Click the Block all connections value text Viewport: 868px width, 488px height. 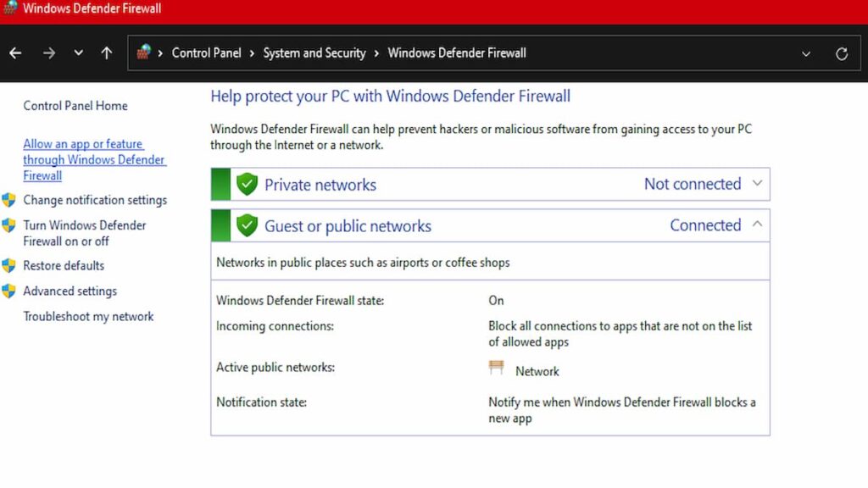point(620,334)
